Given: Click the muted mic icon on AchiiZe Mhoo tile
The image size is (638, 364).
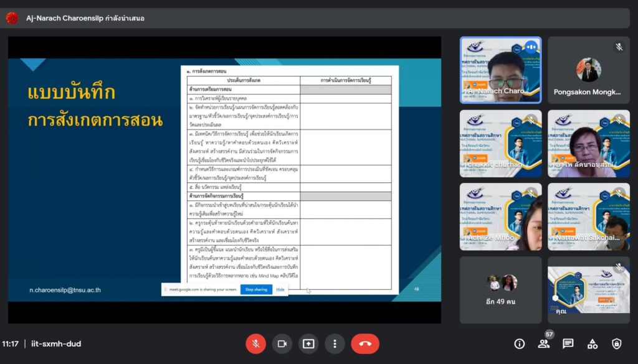Looking at the screenshot, I should click(531, 194).
